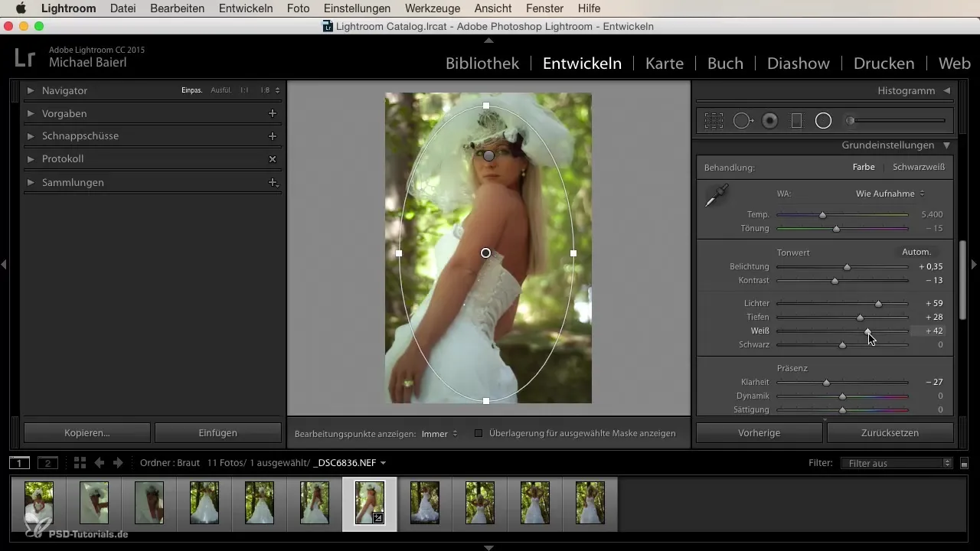Click the radial filter top handle

point(486,106)
